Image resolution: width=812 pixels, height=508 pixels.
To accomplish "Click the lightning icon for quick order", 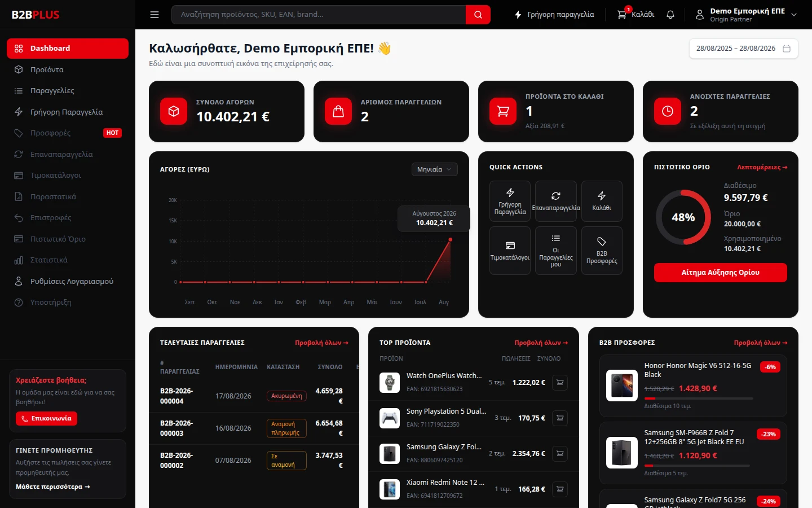I will [x=518, y=15].
